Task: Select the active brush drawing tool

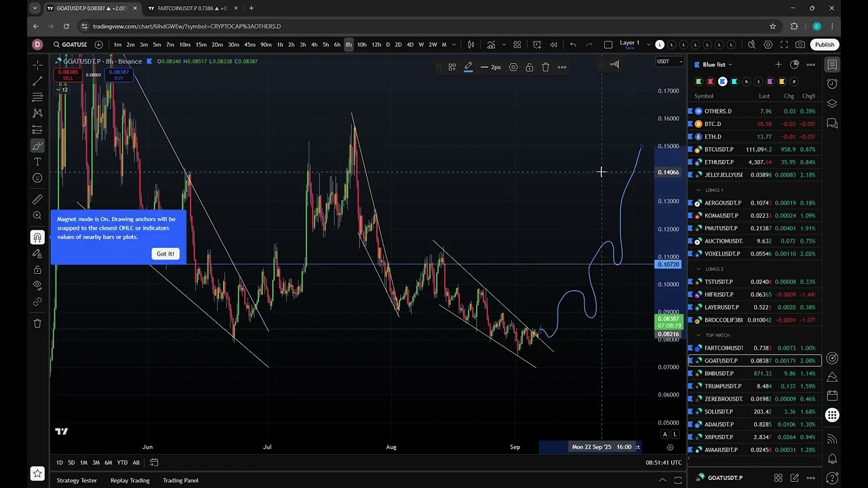Action: (x=37, y=146)
